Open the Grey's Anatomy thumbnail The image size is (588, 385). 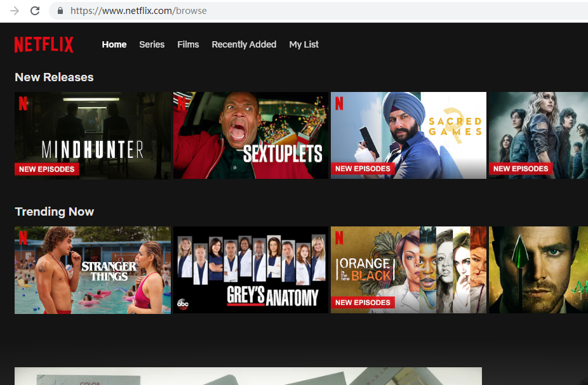[x=250, y=270]
